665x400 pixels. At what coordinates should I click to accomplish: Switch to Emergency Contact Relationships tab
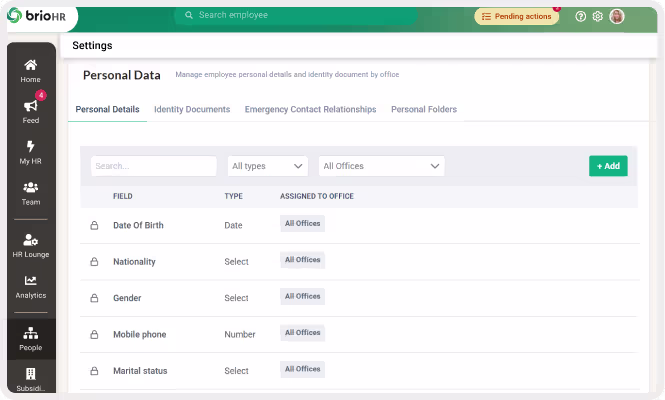(x=310, y=109)
